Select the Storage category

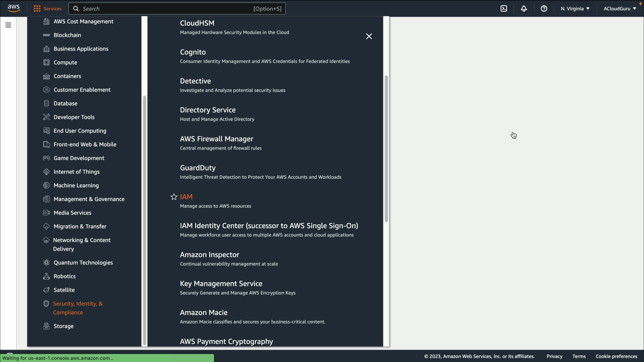(x=63, y=326)
